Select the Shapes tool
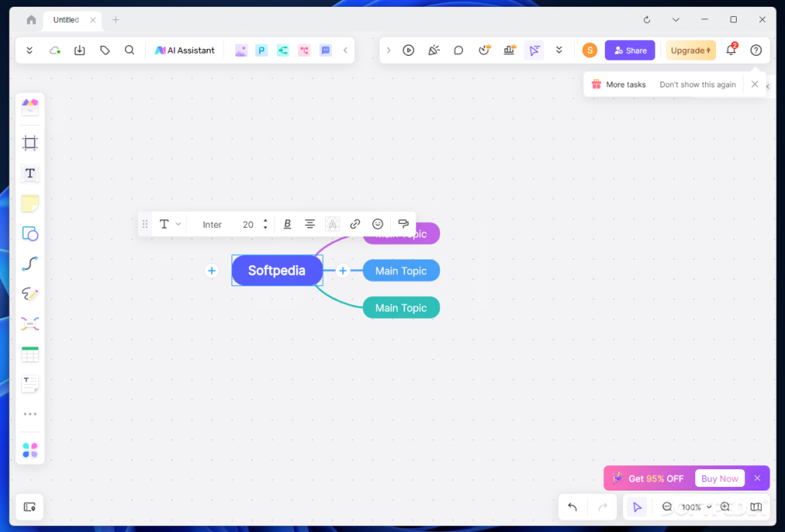This screenshot has height=532, width=785. [x=30, y=234]
